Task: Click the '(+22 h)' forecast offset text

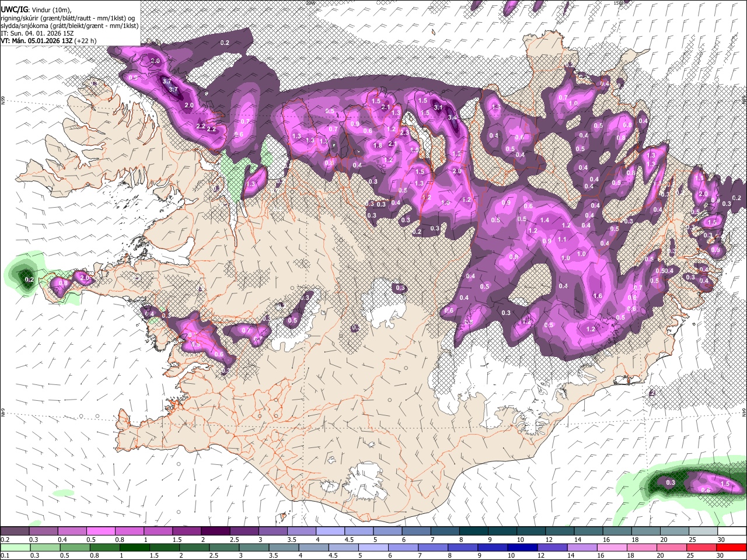Action: [x=85, y=41]
